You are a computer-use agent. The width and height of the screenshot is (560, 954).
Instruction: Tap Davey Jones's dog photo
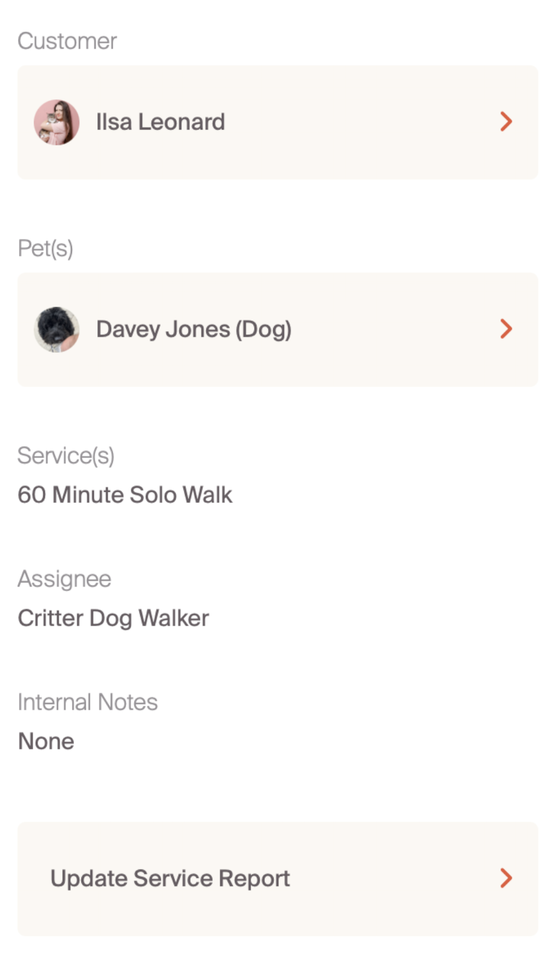(x=56, y=330)
